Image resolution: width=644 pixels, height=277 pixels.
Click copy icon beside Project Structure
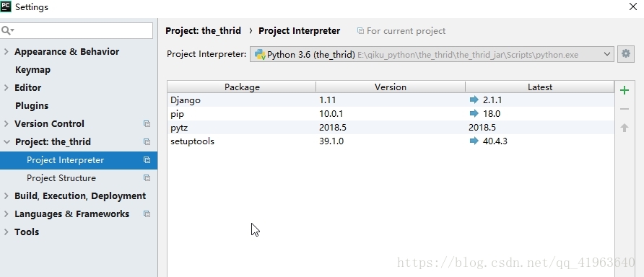click(147, 178)
